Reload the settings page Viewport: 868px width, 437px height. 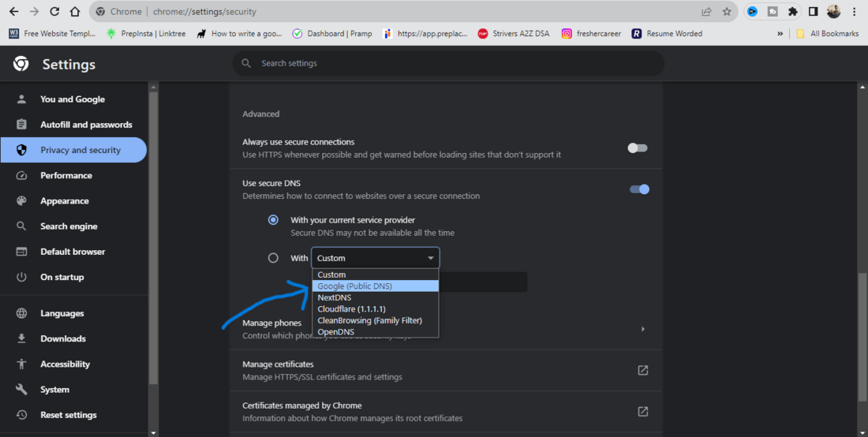[x=54, y=12]
